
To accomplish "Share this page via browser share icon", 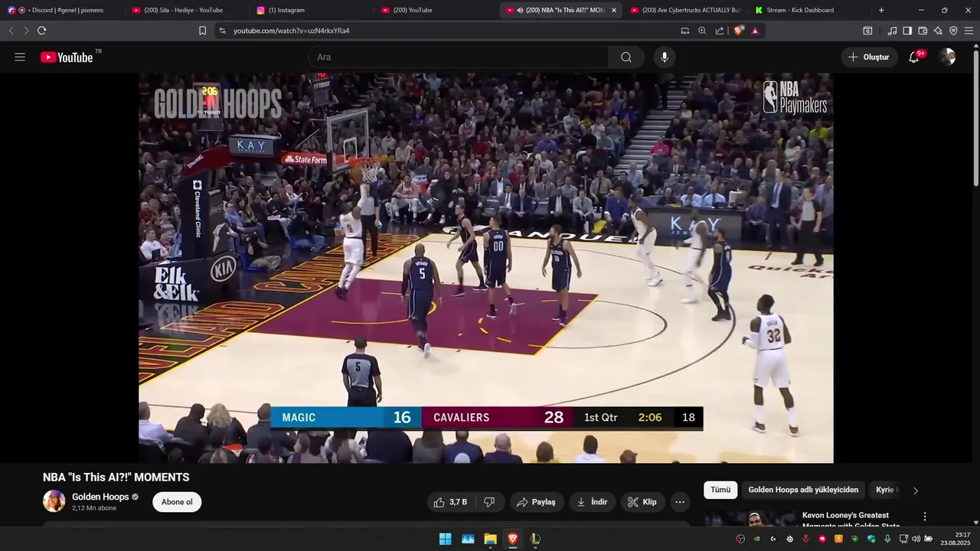I will click(x=720, y=31).
